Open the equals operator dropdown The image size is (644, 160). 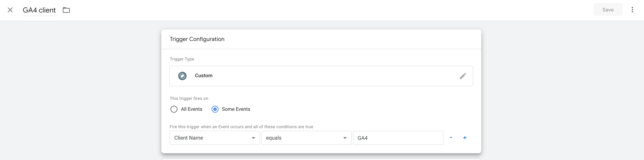(x=306, y=138)
